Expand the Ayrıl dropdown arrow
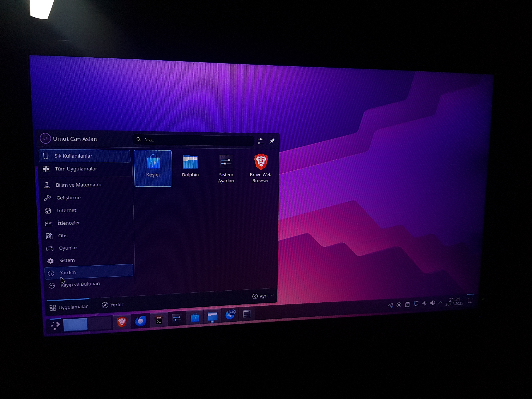The width and height of the screenshot is (532, 399). [x=272, y=295]
